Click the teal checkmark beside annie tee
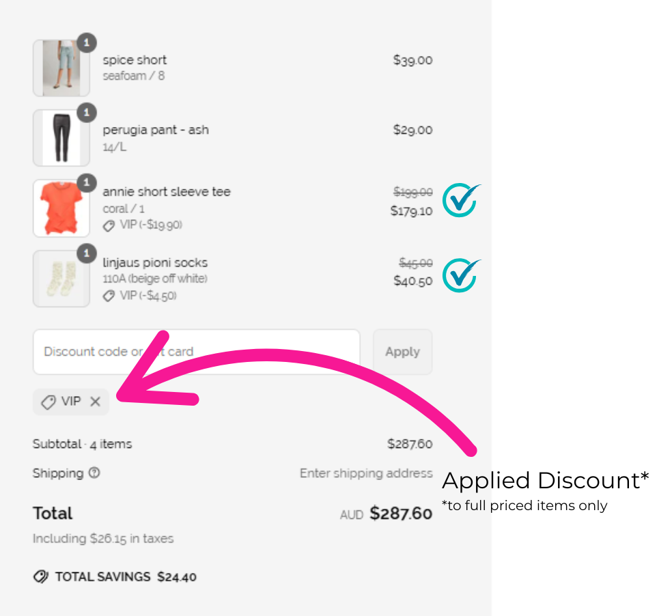Screen dimensions: 672x616 [461, 200]
